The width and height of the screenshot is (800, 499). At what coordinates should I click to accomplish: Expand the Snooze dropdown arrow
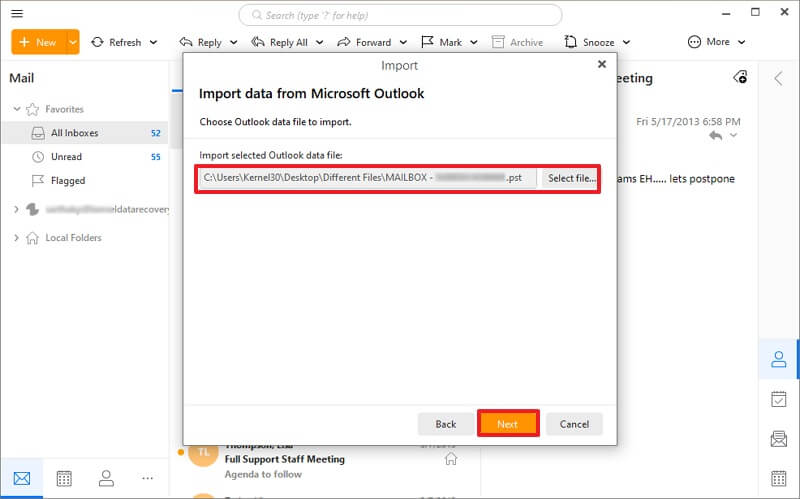627,42
